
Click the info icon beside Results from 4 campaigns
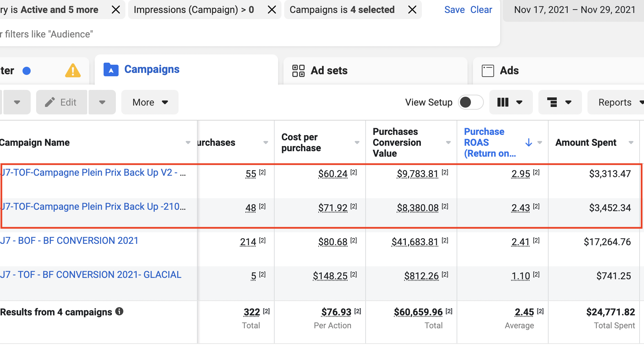[119, 311]
